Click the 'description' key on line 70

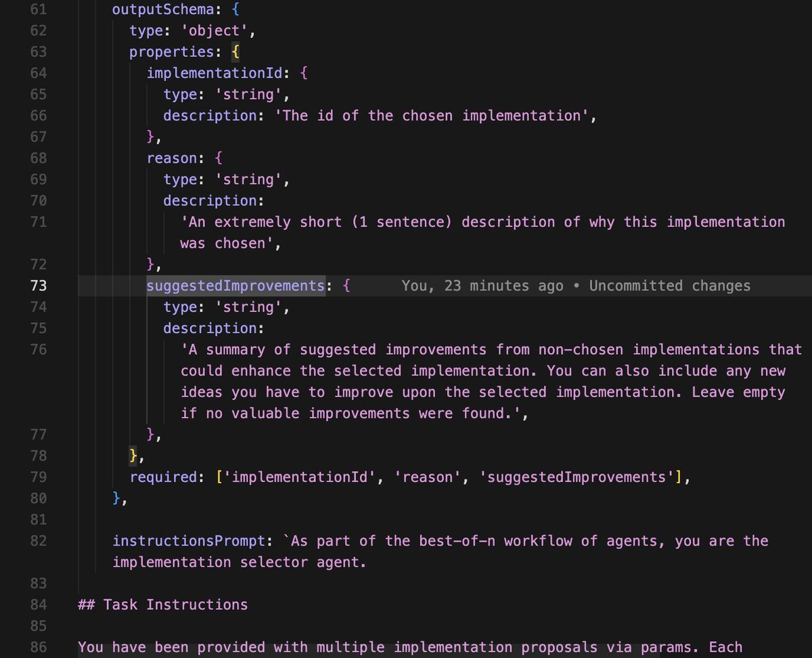click(x=210, y=201)
